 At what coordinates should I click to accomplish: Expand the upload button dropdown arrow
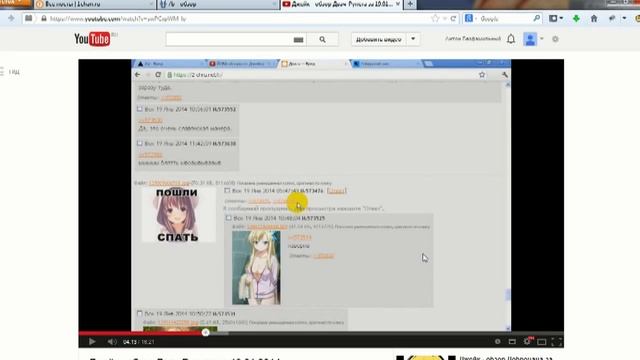(x=413, y=40)
